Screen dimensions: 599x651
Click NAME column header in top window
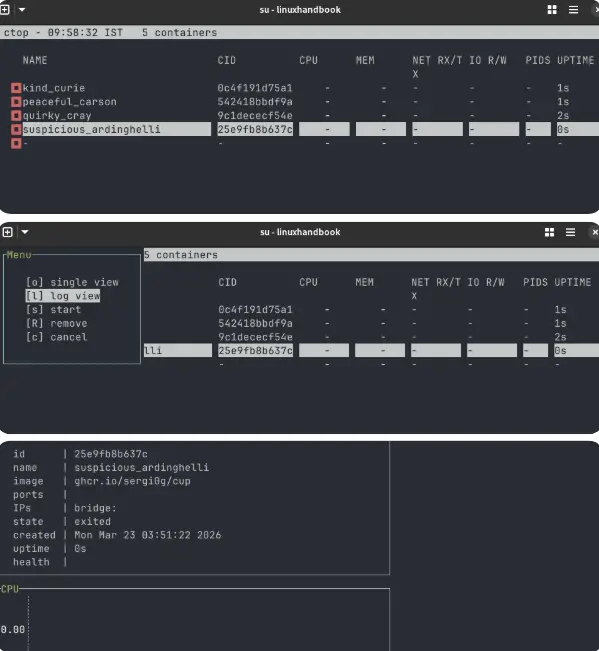point(35,61)
